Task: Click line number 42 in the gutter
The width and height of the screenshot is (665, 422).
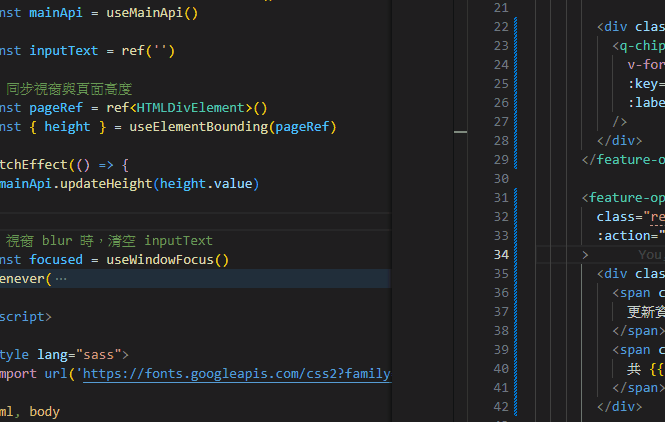Action: coord(500,406)
